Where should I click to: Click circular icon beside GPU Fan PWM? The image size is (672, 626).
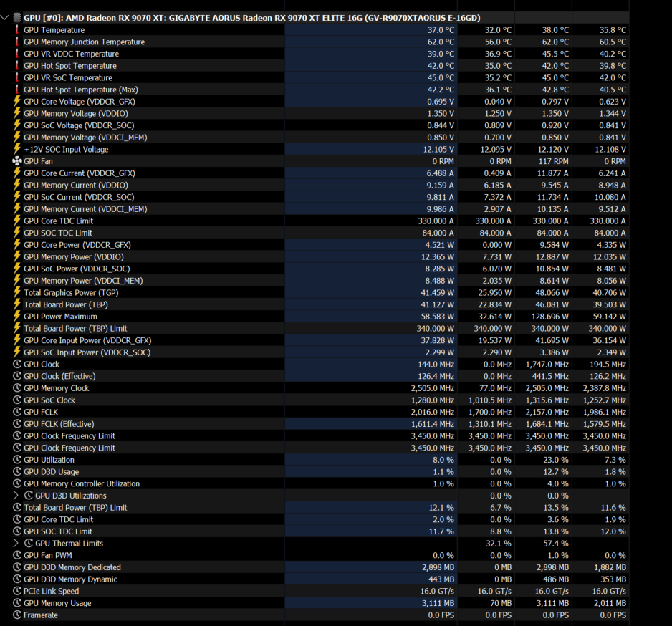coord(17,555)
